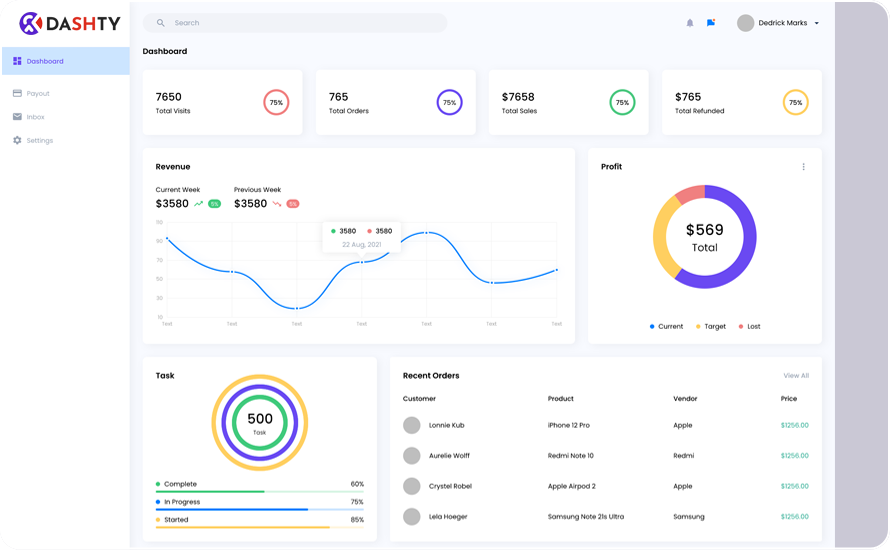Click the Total Sales 75% green ring
This screenshot has width=890, height=550.
(622, 102)
